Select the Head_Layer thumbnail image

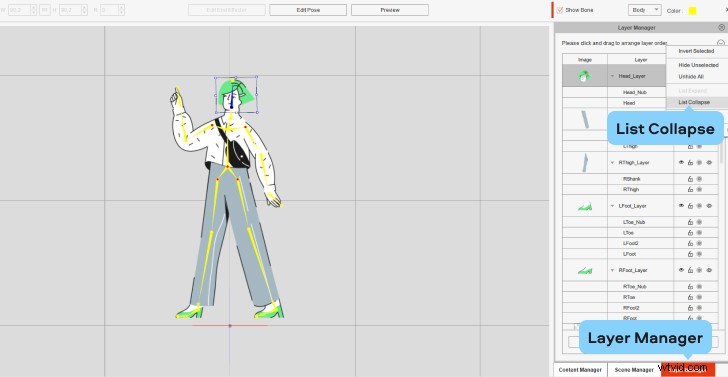585,76
